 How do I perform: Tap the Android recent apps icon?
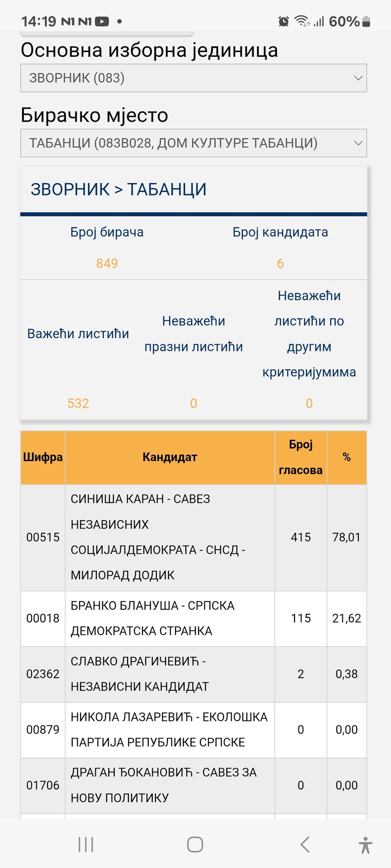[86, 844]
